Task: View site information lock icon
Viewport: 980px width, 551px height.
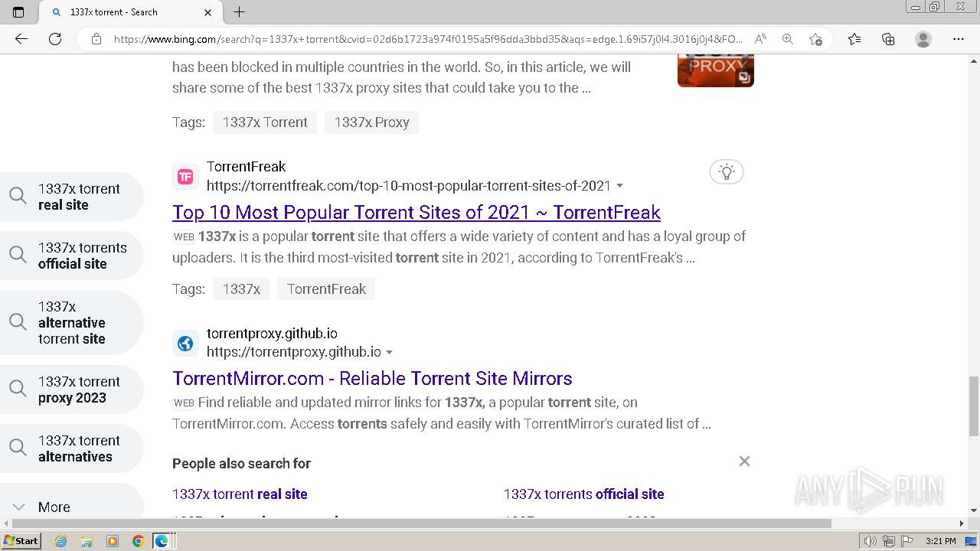Action: [x=96, y=39]
